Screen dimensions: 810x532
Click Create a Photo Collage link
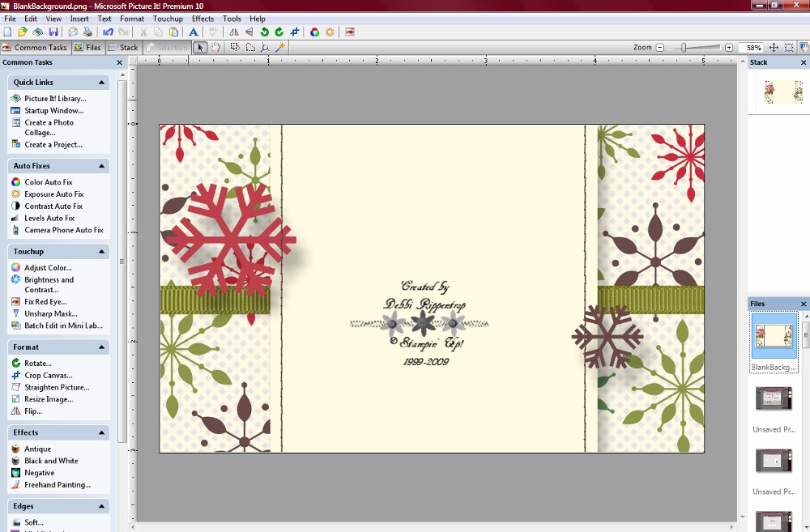[49, 128]
